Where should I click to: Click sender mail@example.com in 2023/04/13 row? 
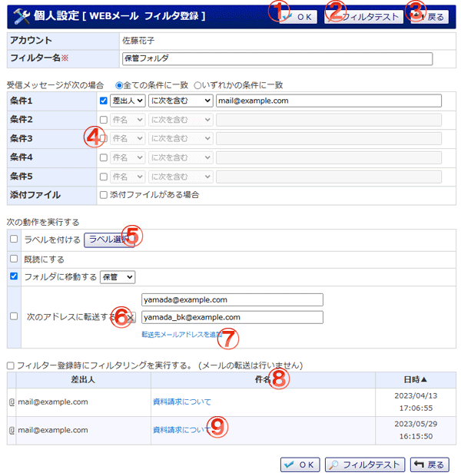(53, 402)
